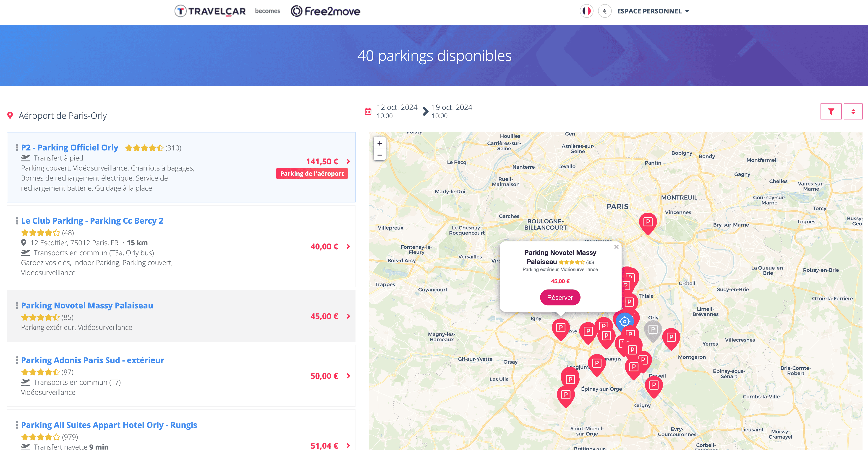Select the French flag language icon
Image resolution: width=868 pixels, height=450 pixels.
tap(586, 11)
